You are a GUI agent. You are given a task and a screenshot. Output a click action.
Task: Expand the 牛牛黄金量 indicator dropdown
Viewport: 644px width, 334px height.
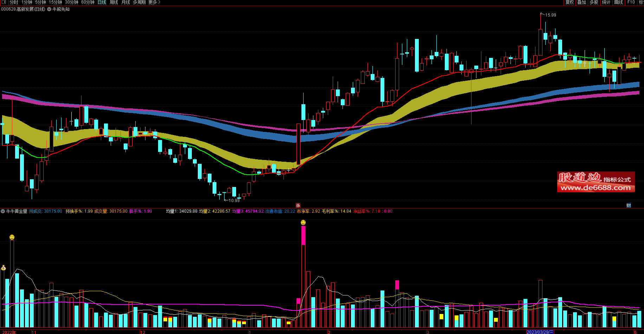pyautogui.click(x=3, y=211)
